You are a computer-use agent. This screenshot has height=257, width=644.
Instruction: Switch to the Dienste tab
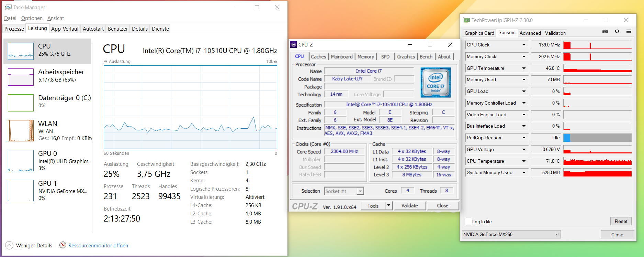[x=160, y=29]
